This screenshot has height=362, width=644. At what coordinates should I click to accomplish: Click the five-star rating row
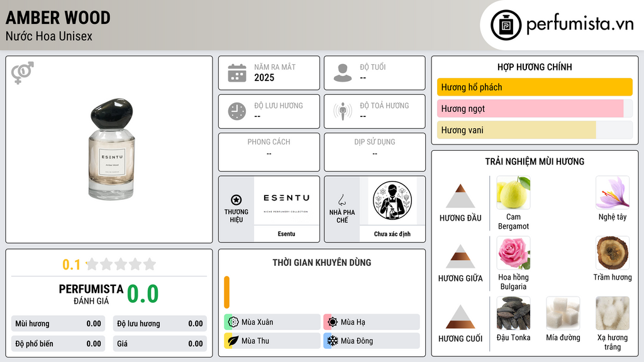coord(121,264)
